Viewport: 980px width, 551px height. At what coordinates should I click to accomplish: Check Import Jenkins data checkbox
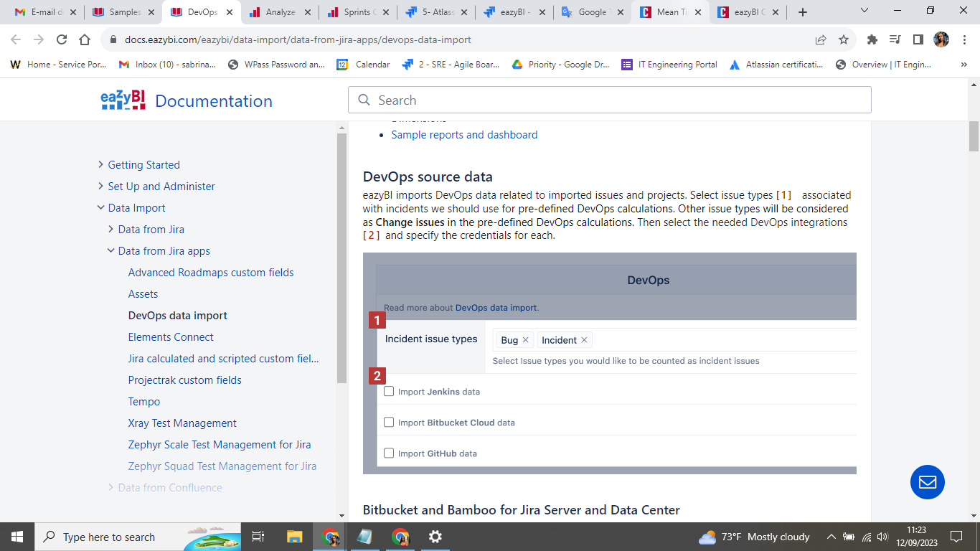[x=389, y=391]
